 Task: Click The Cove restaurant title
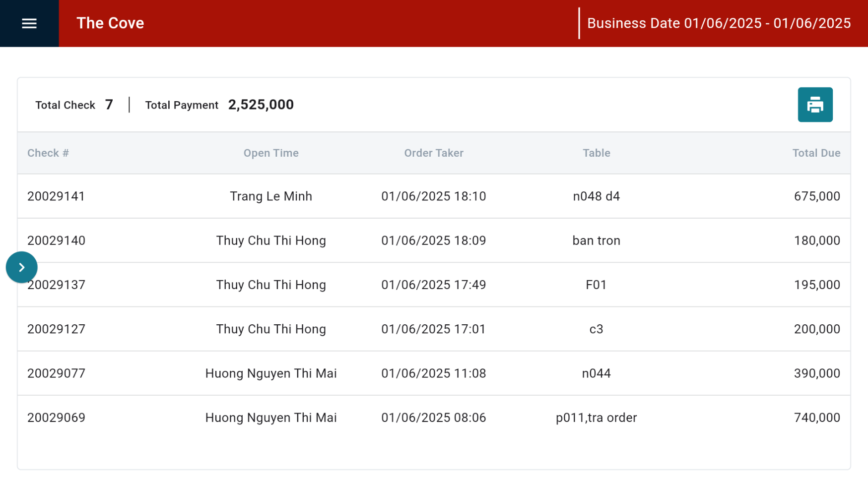[x=110, y=23]
